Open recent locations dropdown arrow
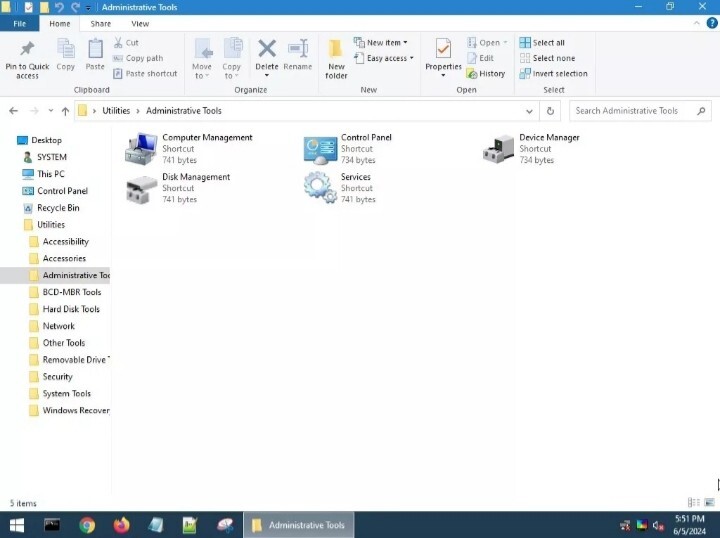This screenshot has height=538, width=720. pyautogui.click(x=51, y=111)
